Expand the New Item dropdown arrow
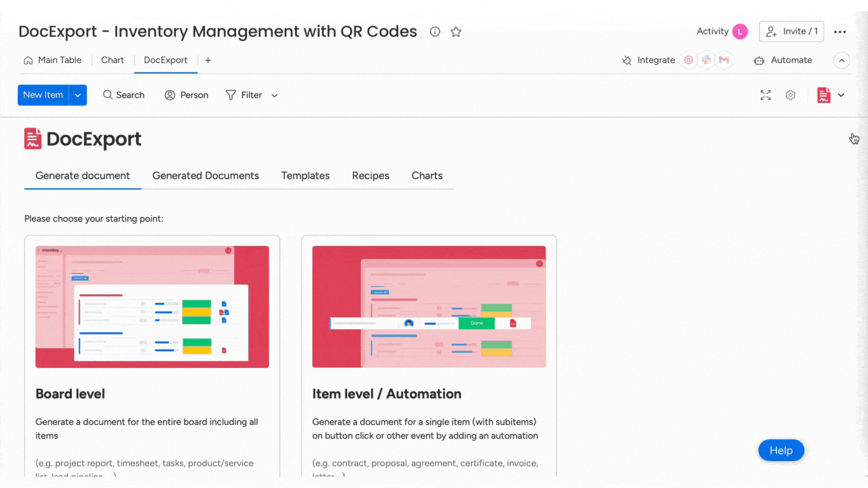 [78, 95]
